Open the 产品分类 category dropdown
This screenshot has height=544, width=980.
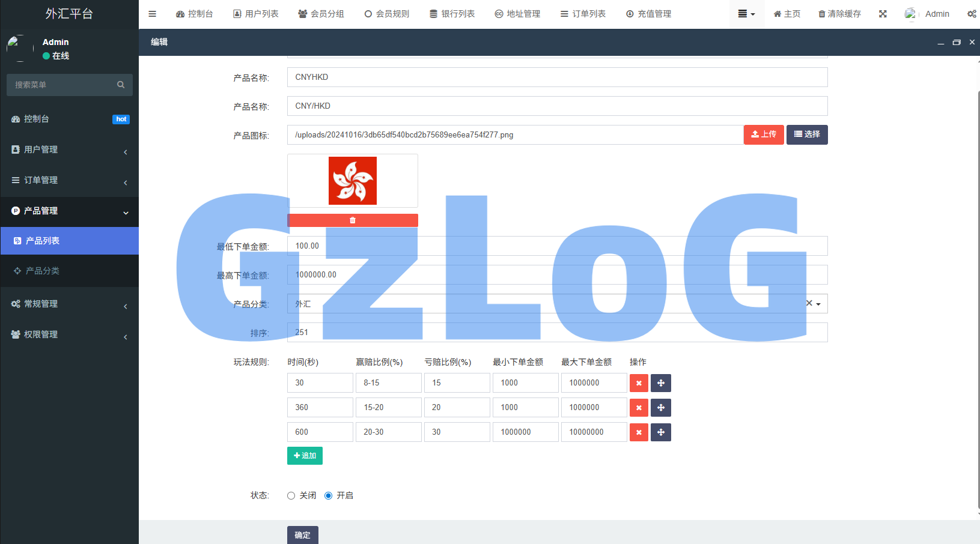817,304
